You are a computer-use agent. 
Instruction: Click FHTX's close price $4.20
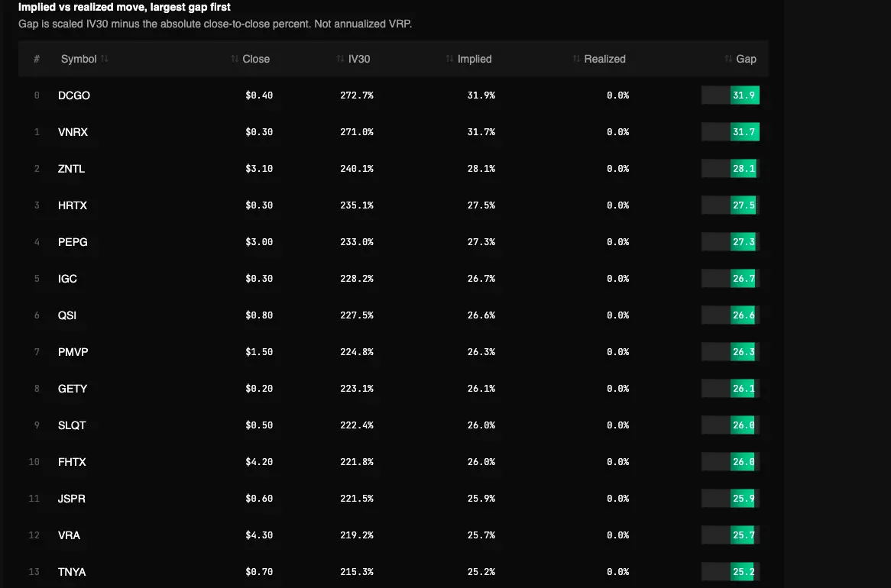259,462
